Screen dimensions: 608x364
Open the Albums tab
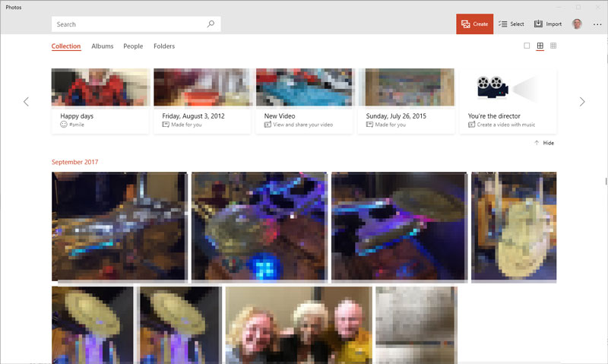coord(103,46)
